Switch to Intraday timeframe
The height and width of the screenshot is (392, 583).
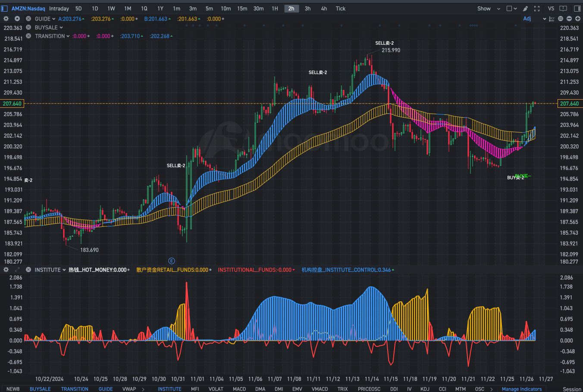[59, 8]
